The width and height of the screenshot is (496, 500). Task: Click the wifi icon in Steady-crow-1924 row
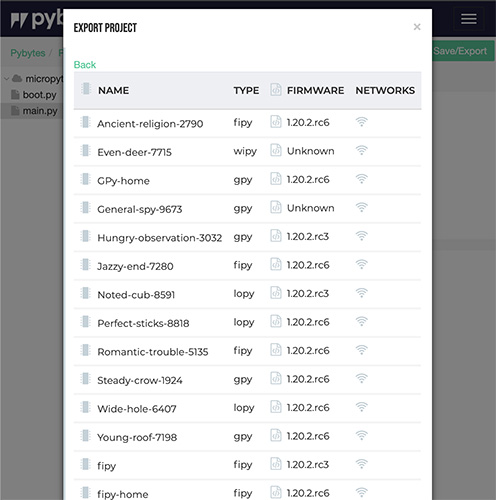(x=362, y=378)
